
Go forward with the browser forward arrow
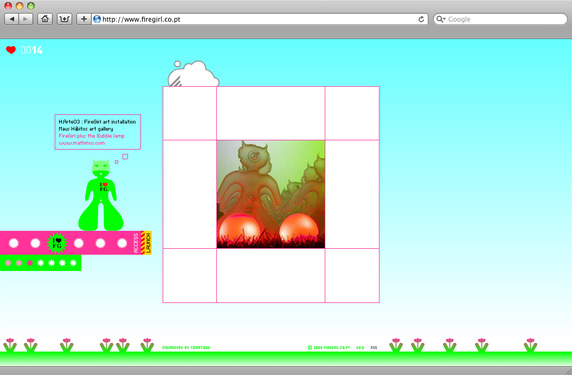pyautogui.click(x=26, y=19)
